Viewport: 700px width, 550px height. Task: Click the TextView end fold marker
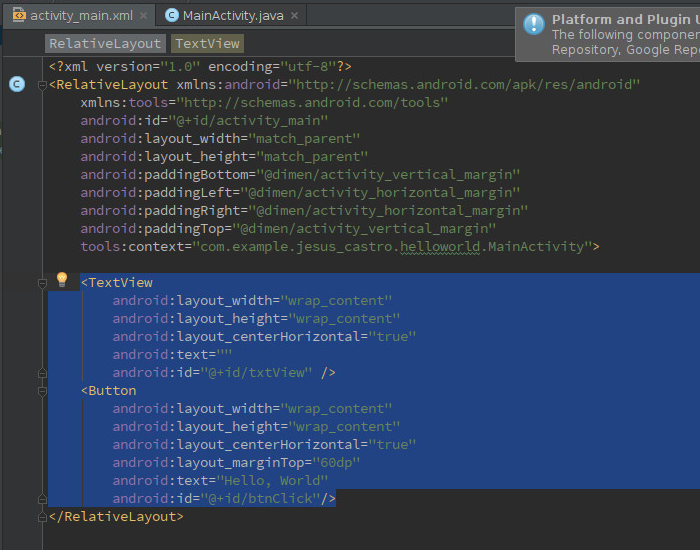[x=42, y=373]
